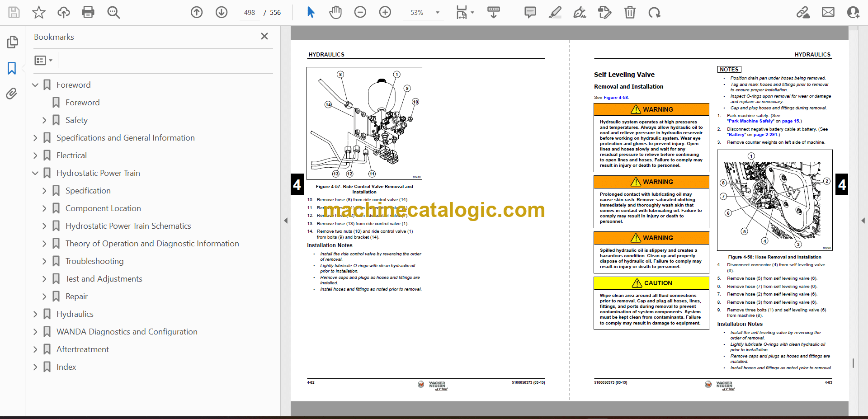Toggle the Bookmarks panel sidebar icon

pyautogui.click(x=12, y=68)
